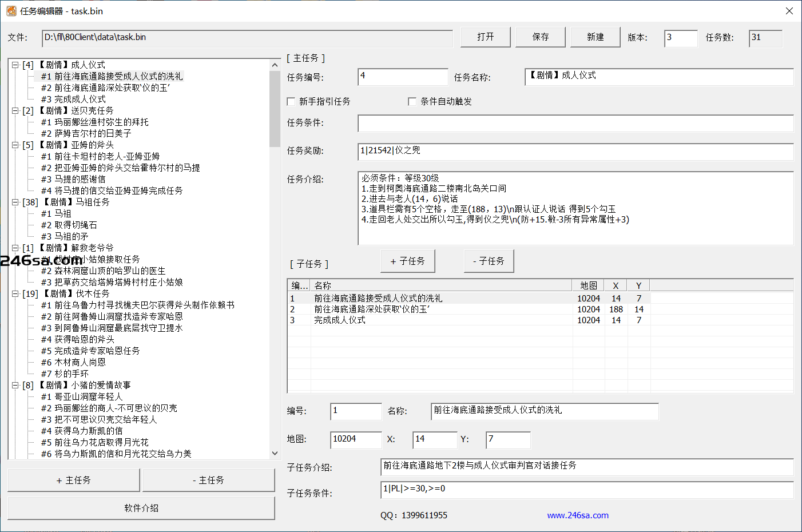Viewport: 802px width, 532px height.
Task: Select subtask row 1 前往海底通路接受成人仪式的洗礼
Action: point(469,298)
